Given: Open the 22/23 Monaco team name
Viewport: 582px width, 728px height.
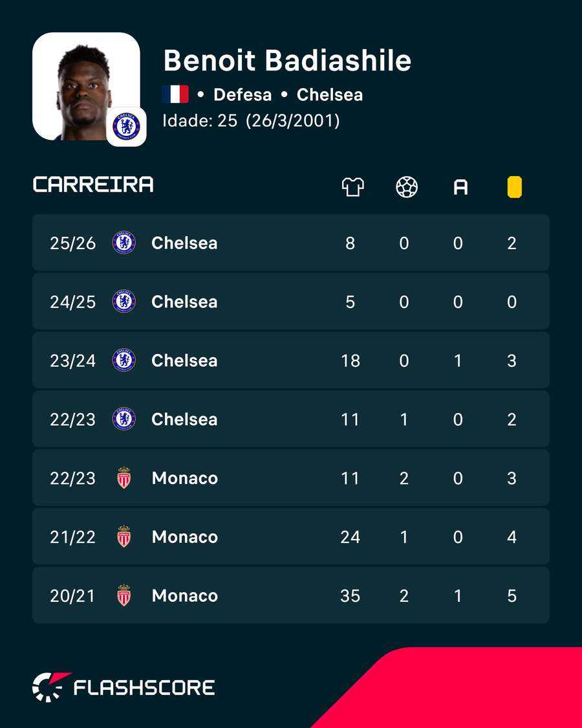Looking at the screenshot, I should click(185, 478).
